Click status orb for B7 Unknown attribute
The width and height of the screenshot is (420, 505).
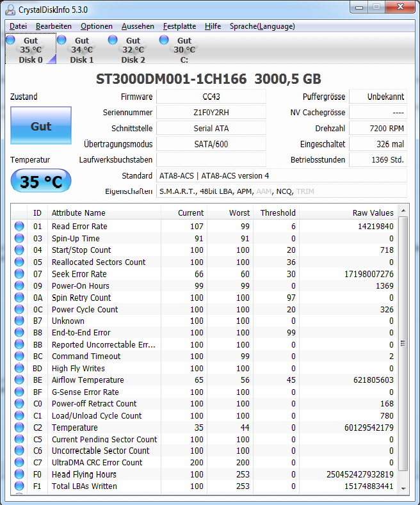(x=19, y=321)
